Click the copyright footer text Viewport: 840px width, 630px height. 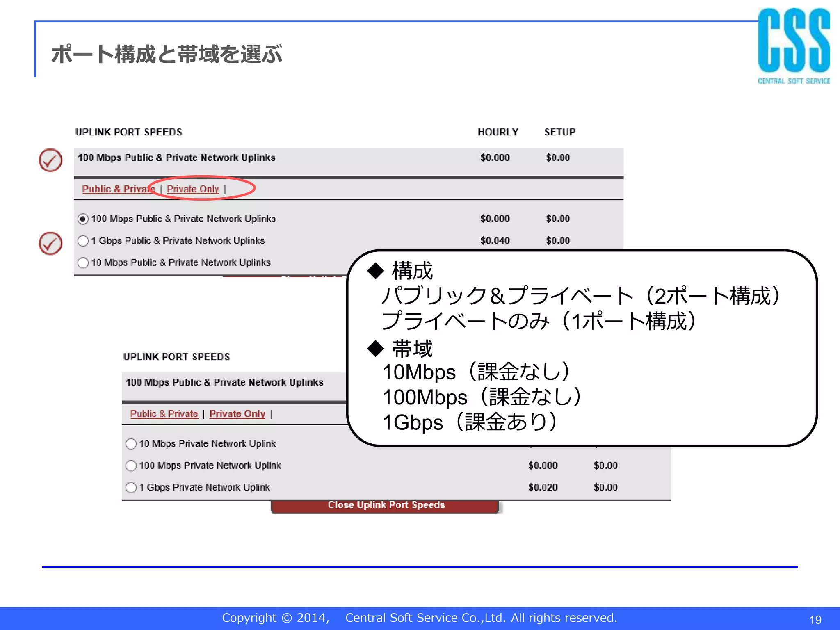[420, 618]
